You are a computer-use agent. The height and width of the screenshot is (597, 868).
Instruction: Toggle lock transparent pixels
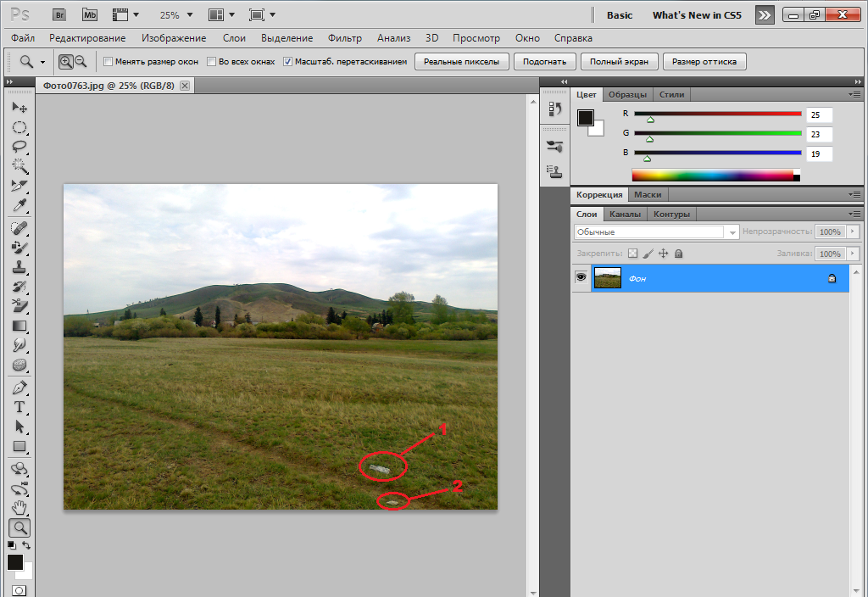coord(632,254)
